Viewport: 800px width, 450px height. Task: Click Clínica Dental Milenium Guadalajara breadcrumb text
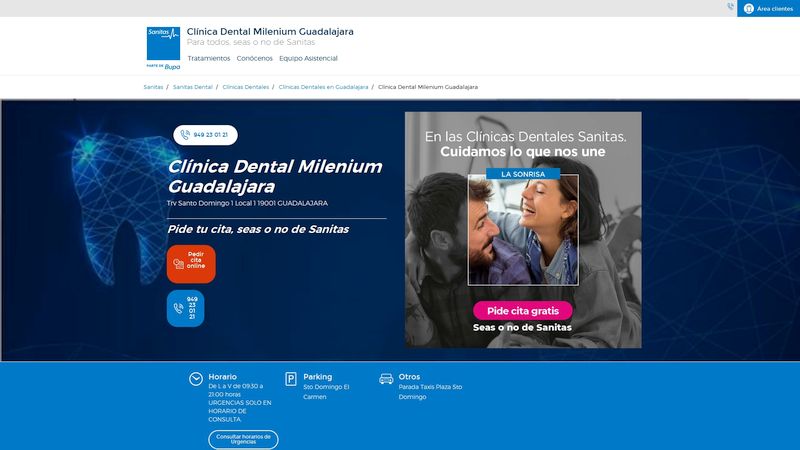tap(428, 87)
